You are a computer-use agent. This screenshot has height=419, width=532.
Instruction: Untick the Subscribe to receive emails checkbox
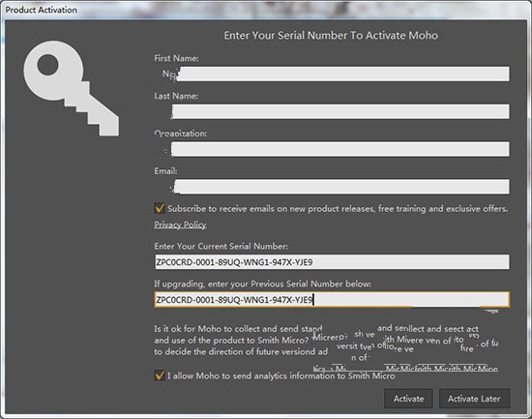click(160, 208)
